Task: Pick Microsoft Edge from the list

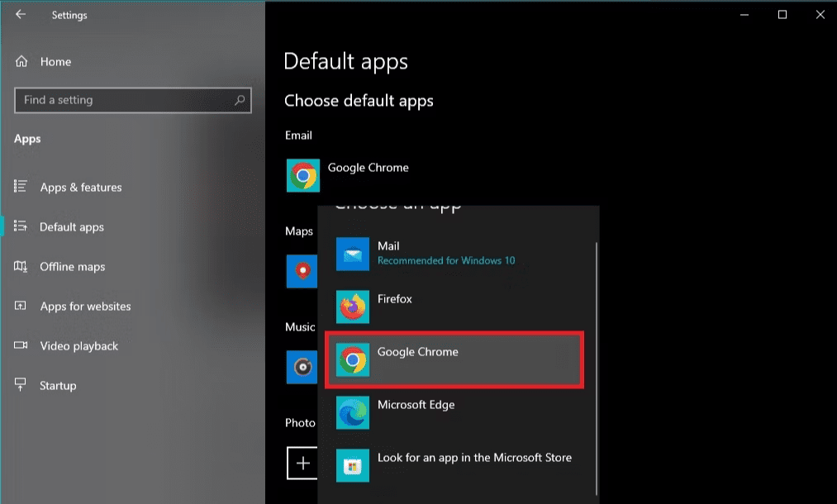Action: [x=454, y=412]
